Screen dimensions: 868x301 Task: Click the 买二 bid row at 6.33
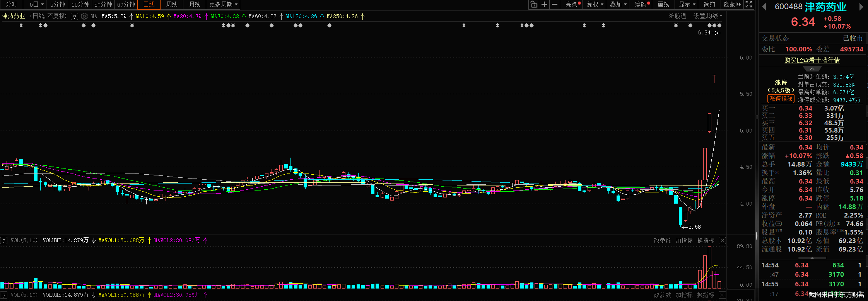click(812, 116)
